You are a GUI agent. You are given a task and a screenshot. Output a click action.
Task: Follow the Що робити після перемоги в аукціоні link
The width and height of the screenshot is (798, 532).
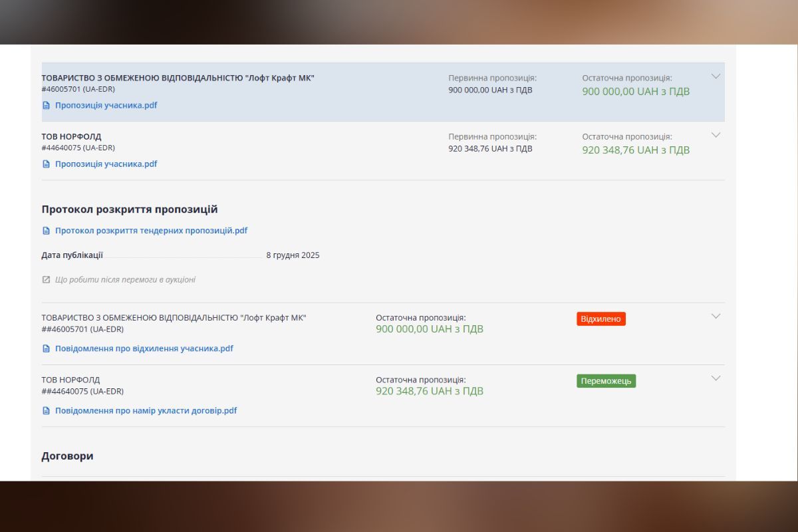[125, 280]
